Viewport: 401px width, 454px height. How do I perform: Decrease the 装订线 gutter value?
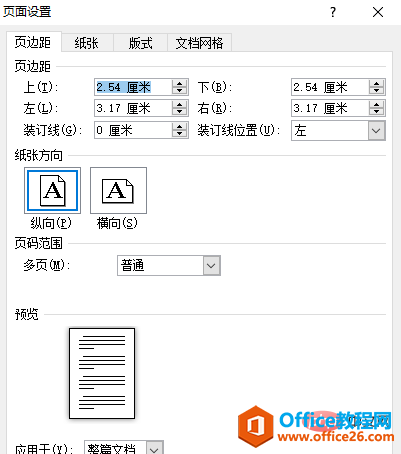click(x=180, y=133)
